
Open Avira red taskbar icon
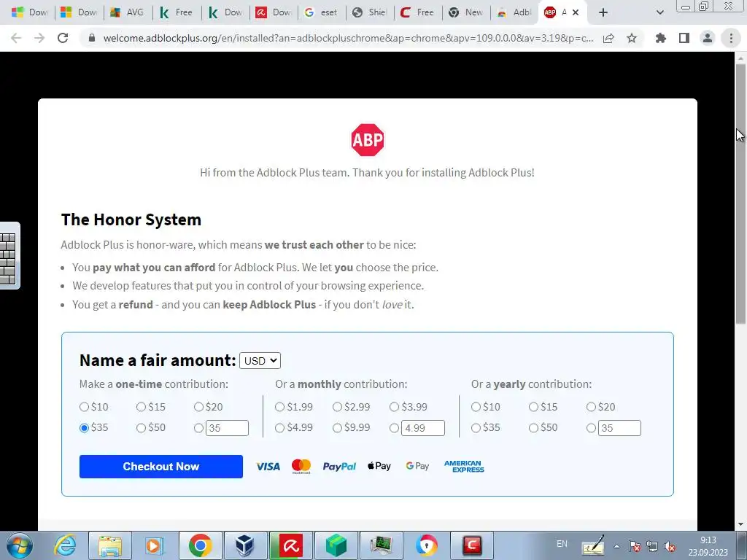[290, 545]
